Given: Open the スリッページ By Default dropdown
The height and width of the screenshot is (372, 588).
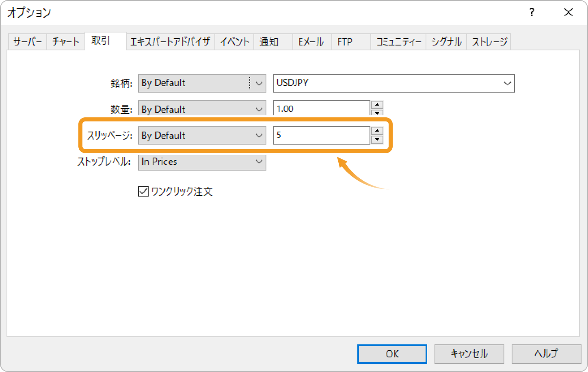Looking at the screenshot, I should 202,135.
